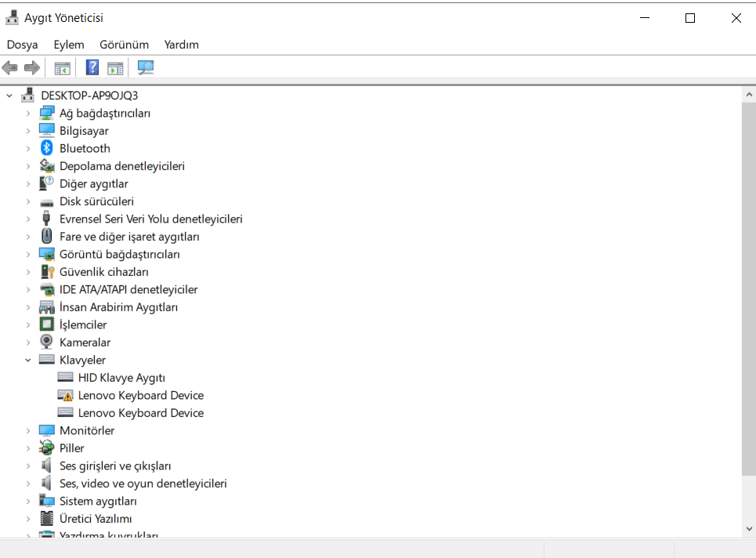
Task: Click the Sistem aygıtları icon
Action: click(x=47, y=501)
